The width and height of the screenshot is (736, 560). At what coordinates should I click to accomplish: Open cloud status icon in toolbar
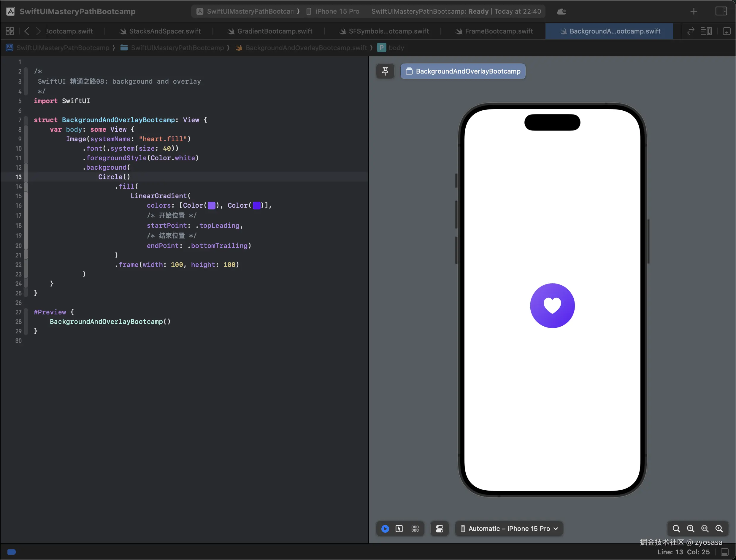click(561, 12)
